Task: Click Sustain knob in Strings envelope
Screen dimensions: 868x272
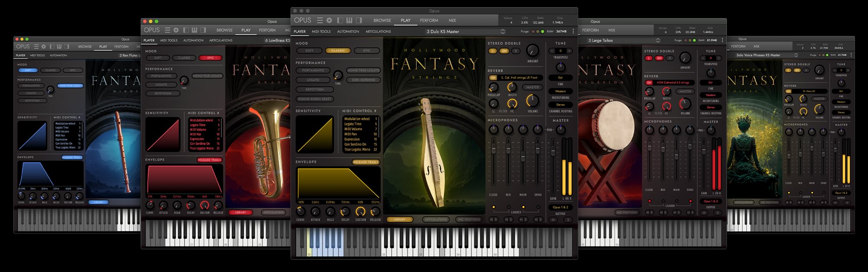Action: click(360, 212)
